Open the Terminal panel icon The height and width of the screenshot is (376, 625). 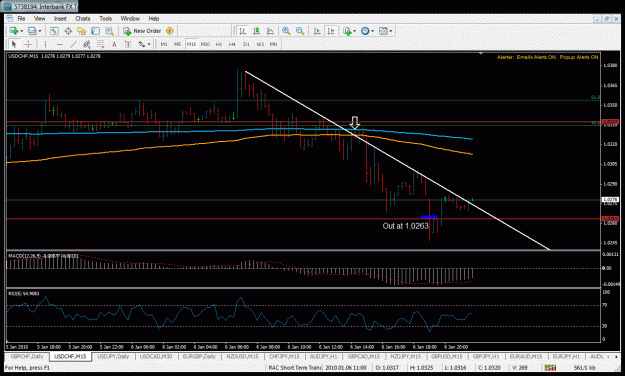coord(95,31)
